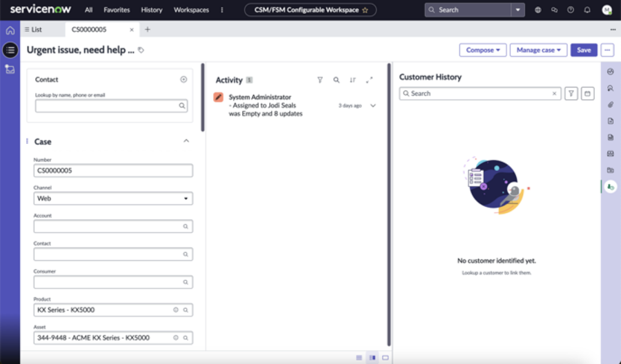Save the case
Image resolution: width=621 pixels, height=364 pixels.
point(584,50)
